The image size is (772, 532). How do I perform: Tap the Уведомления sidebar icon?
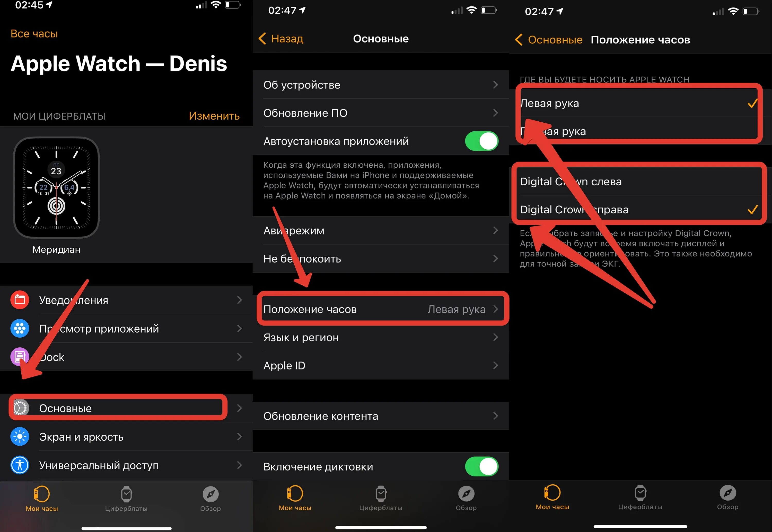coord(21,298)
